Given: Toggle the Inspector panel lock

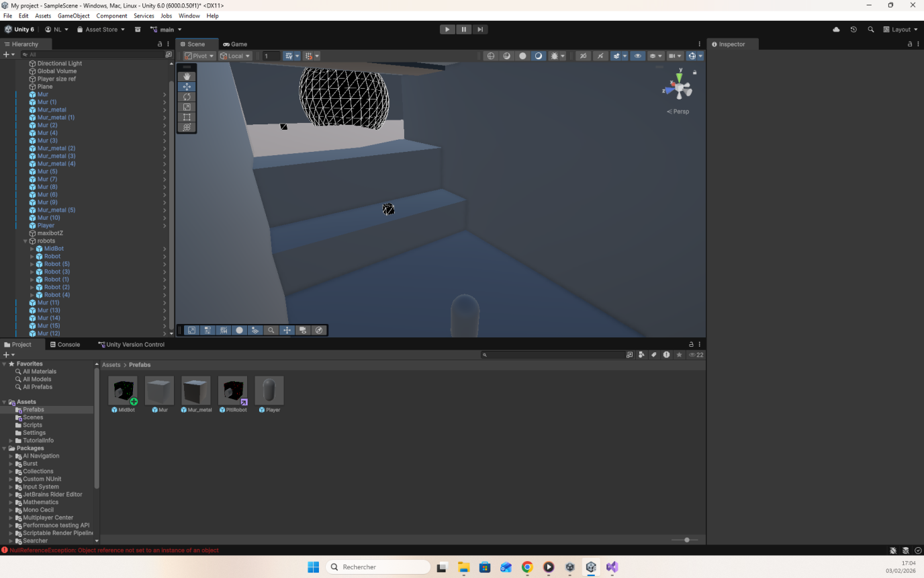Looking at the screenshot, I should [910, 44].
